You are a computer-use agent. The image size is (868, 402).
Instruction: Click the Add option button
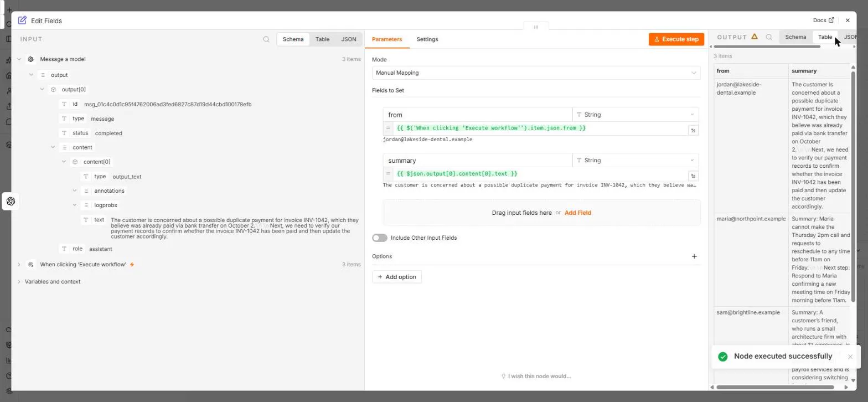397,277
